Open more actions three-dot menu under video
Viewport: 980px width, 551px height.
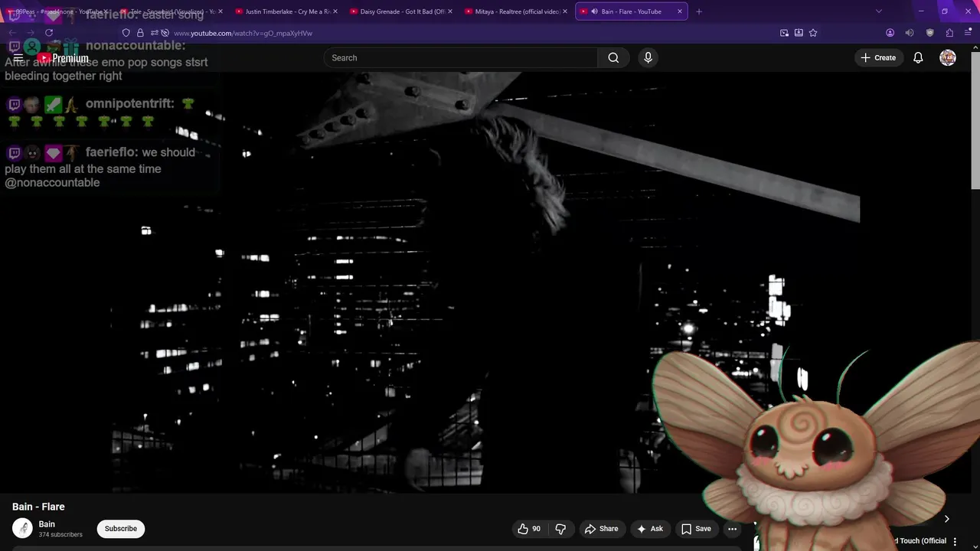pyautogui.click(x=732, y=529)
